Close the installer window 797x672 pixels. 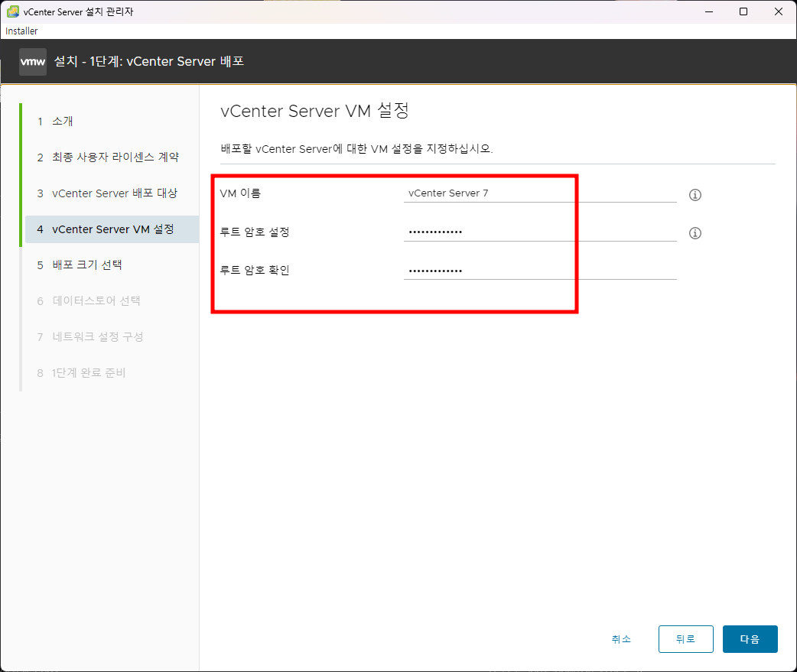778,11
